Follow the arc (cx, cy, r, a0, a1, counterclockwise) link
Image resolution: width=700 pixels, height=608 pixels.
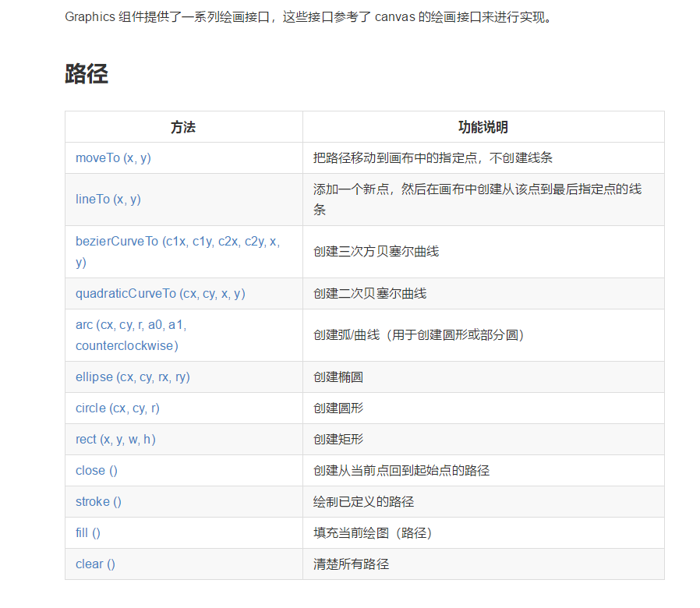(131, 335)
